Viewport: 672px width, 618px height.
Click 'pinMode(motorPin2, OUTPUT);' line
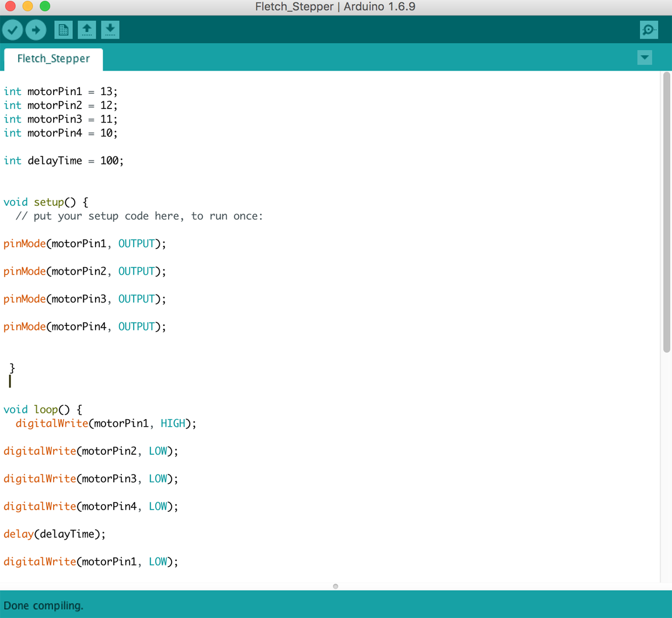point(85,272)
